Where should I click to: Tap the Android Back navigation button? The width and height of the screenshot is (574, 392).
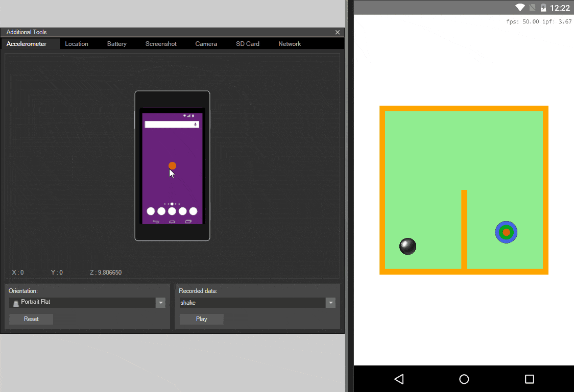tap(399, 379)
